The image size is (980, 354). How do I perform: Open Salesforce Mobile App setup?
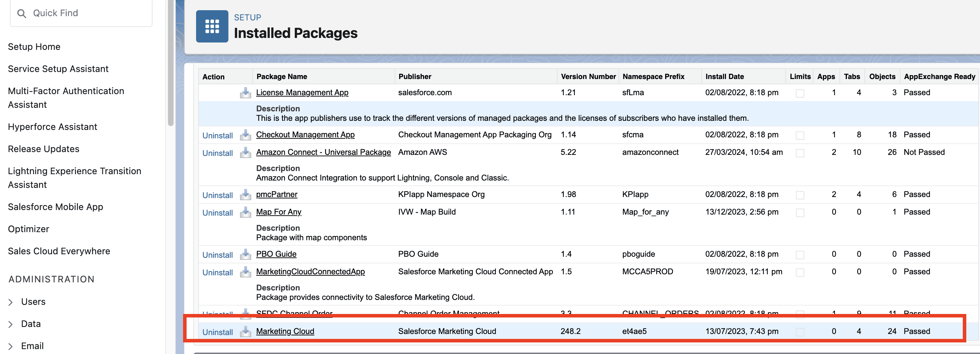[x=56, y=206]
